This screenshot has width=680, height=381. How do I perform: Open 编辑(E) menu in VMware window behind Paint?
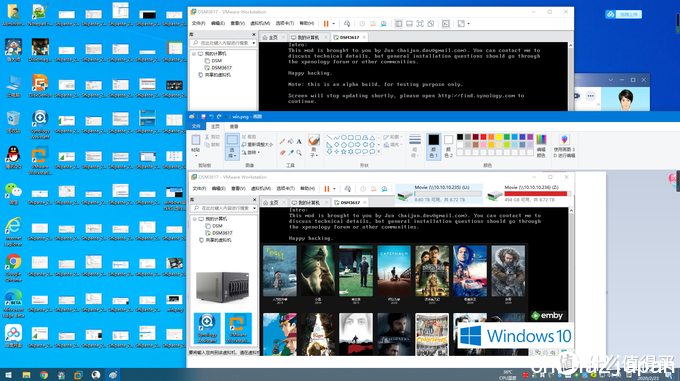pos(218,23)
